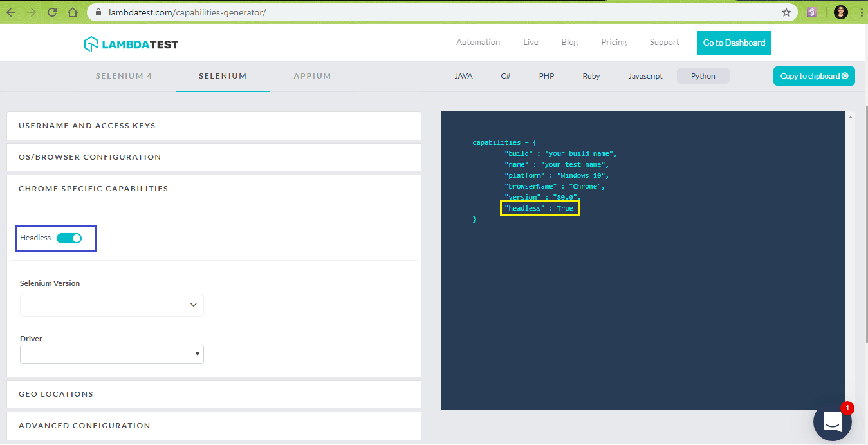The height and width of the screenshot is (445, 868).
Task: Reload the page
Action: [x=52, y=12]
